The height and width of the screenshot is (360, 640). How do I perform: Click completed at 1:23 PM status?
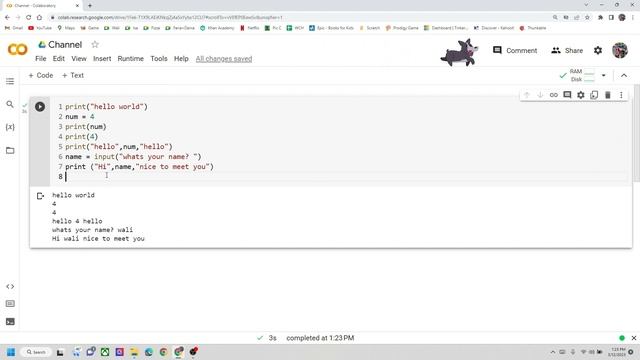pos(320,338)
